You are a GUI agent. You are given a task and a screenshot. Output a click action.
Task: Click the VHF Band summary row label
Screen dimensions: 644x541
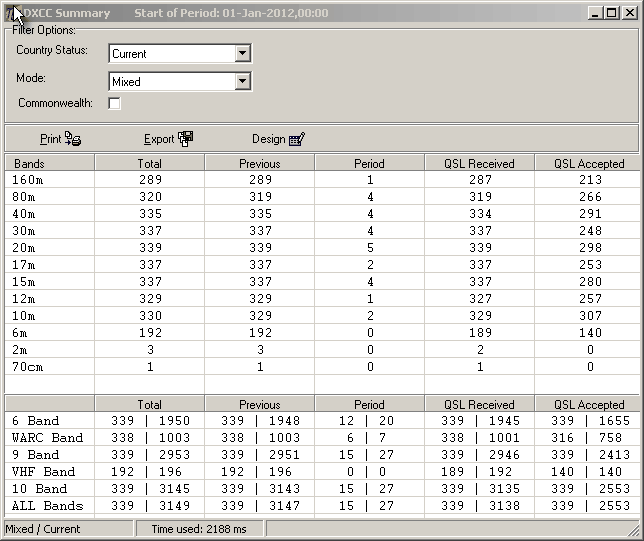(x=44, y=472)
